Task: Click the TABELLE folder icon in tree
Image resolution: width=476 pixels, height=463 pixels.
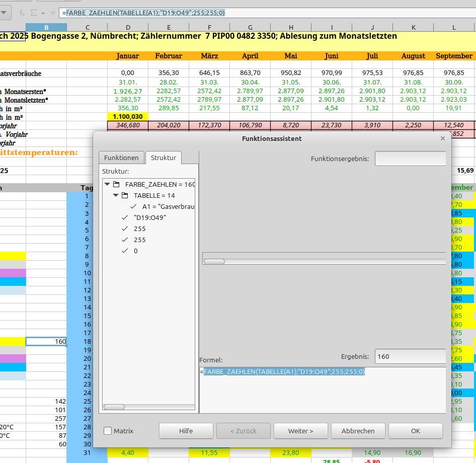Action: (125, 196)
